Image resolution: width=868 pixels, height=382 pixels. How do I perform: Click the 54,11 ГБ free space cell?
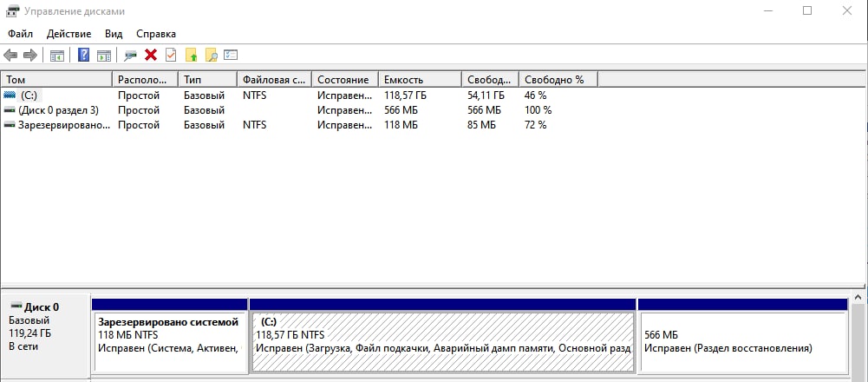pyautogui.click(x=486, y=95)
